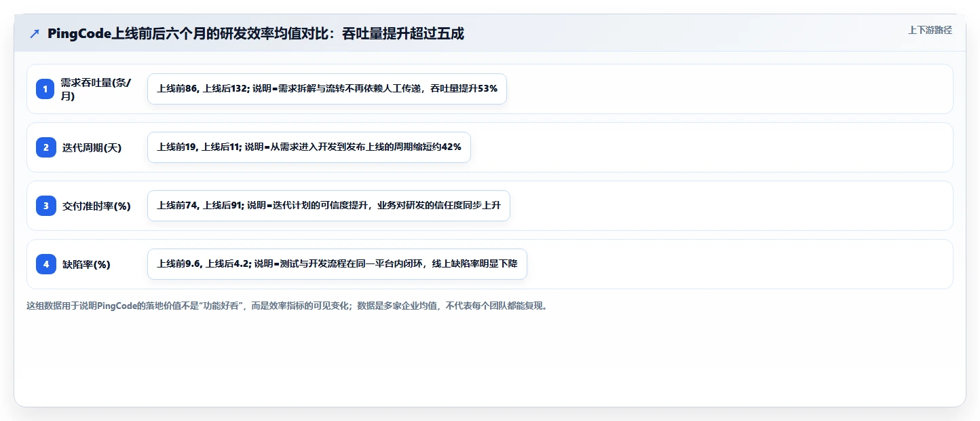Click the number 1 badge for 需求吞吐量
The image size is (980, 421).
[x=45, y=89]
